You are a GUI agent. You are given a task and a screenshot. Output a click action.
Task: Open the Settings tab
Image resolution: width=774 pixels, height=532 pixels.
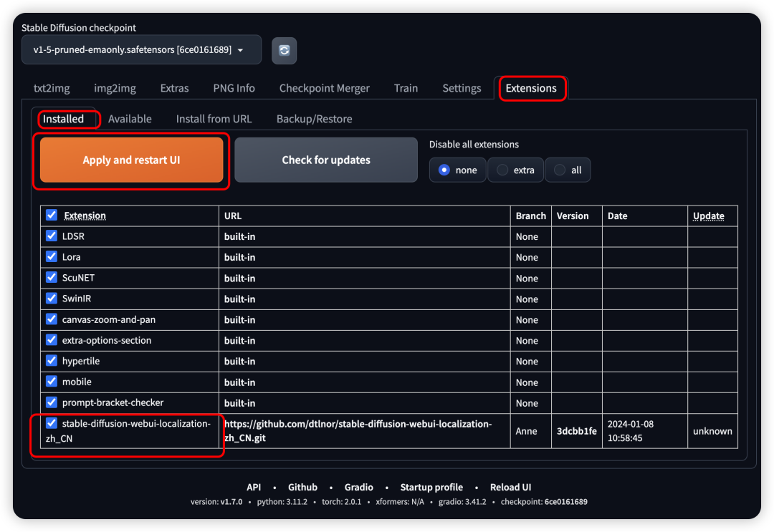point(461,88)
